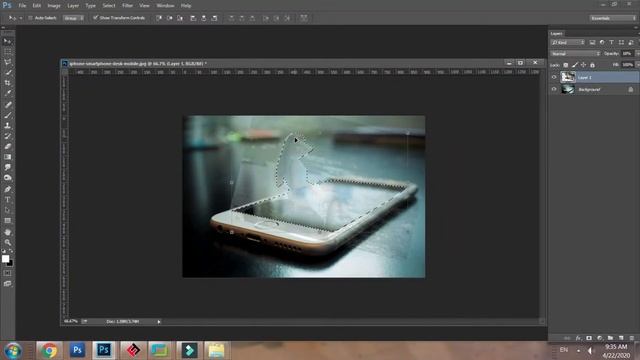Screen dimensions: 640x360
Task: Select the Path Selection tool
Action: tap(7, 210)
